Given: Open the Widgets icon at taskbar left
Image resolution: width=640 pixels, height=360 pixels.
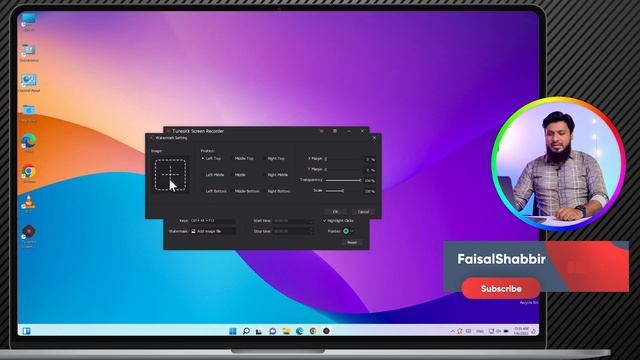Looking at the screenshot, I should click(x=27, y=331).
